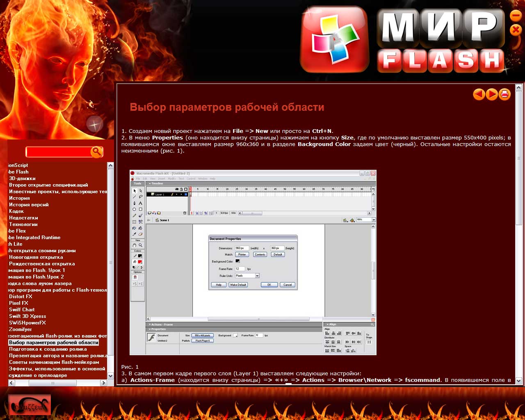This screenshot has height=420, width=525.
Task: Open the 'во Flash. Урок 1' lesson
Action: pos(37,270)
